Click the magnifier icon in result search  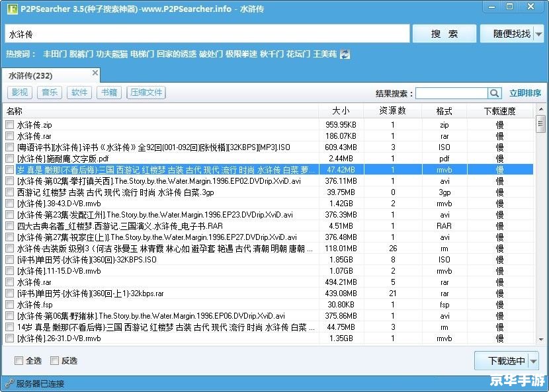click(x=494, y=93)
